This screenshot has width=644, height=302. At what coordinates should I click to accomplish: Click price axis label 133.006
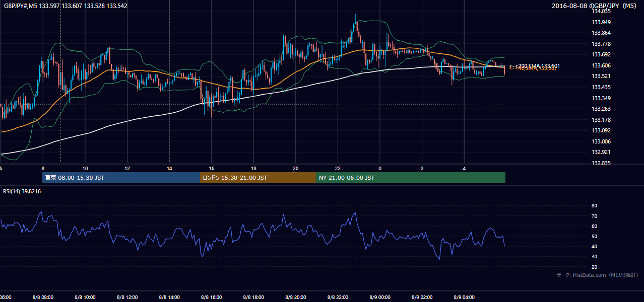pyautogui.click(x=602, y=141)
